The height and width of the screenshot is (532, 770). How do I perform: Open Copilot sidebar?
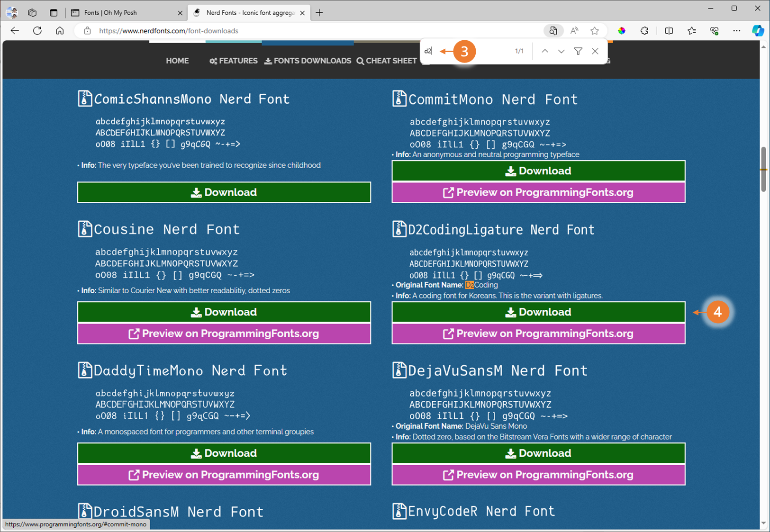(758, 31)
